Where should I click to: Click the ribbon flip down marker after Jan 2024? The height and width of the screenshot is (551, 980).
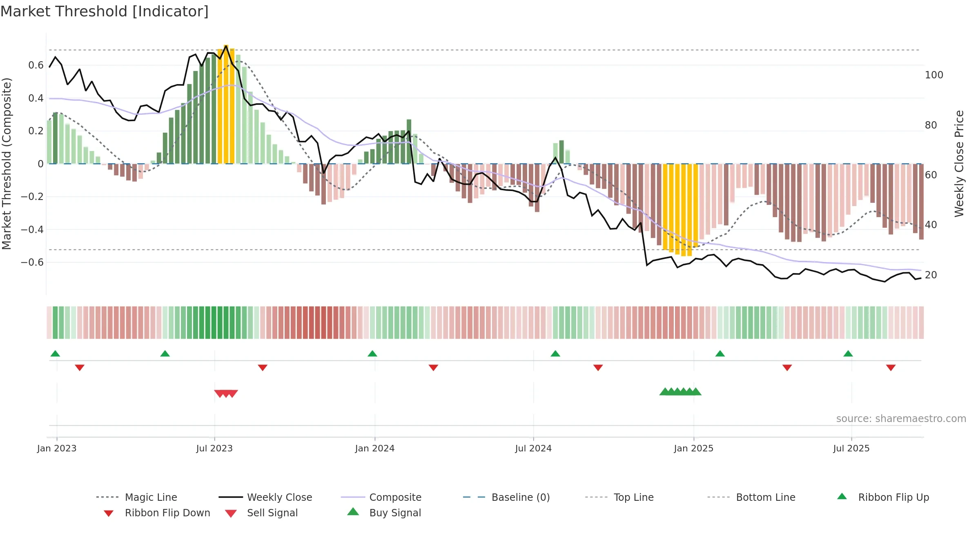point(433,368)
